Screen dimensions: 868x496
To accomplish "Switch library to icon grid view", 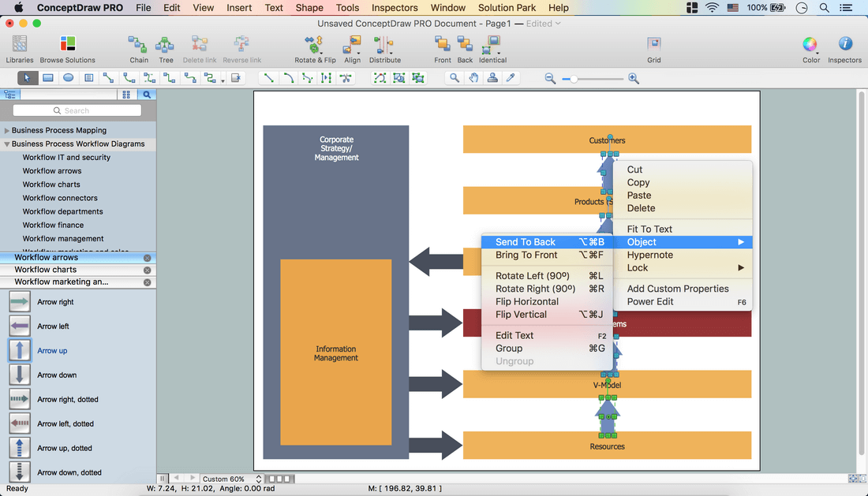I will [126, 95].
